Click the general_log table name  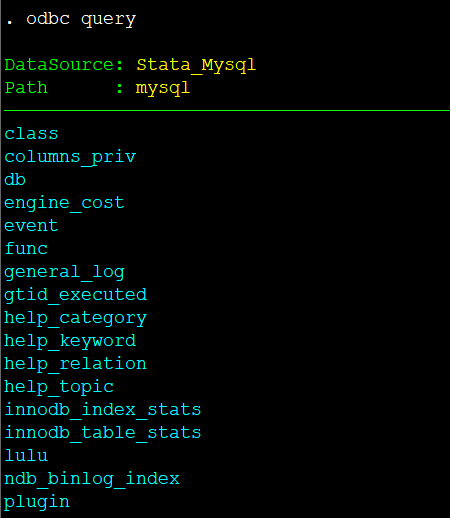[64, 272]
